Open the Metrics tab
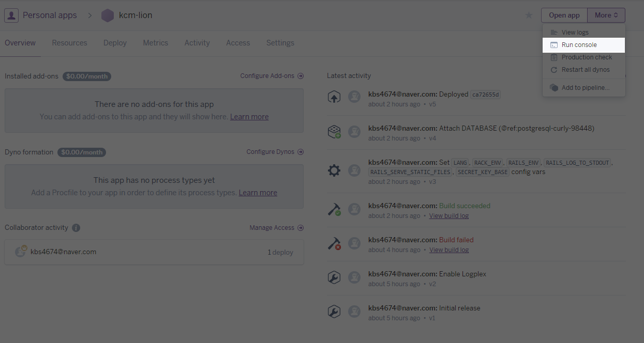 tap(155, 43)
